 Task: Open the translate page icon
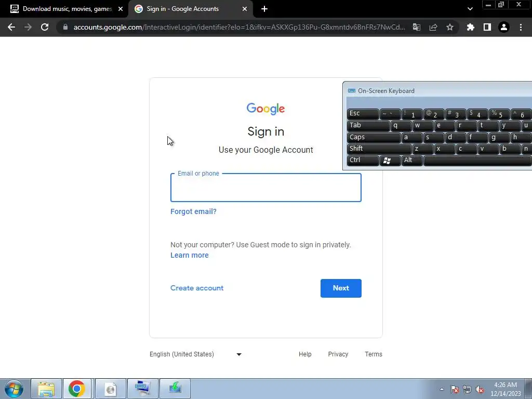[x=416, y=27]
